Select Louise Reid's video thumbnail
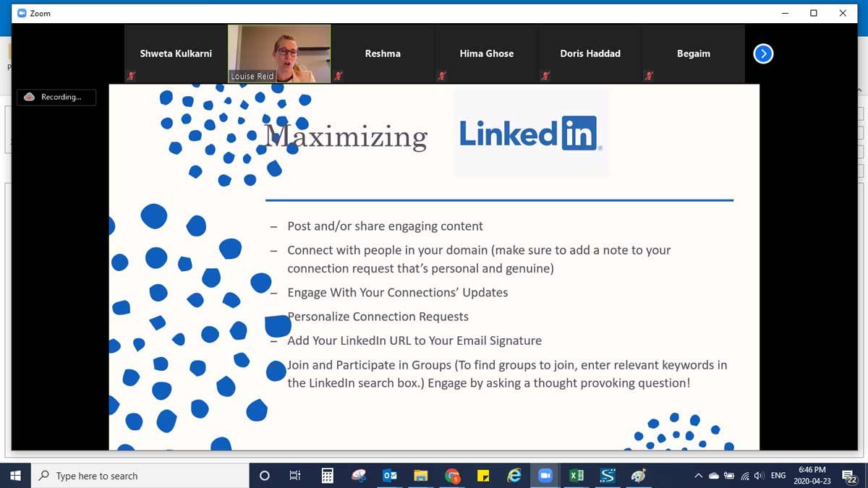868x488 pixels. (279, 53)
